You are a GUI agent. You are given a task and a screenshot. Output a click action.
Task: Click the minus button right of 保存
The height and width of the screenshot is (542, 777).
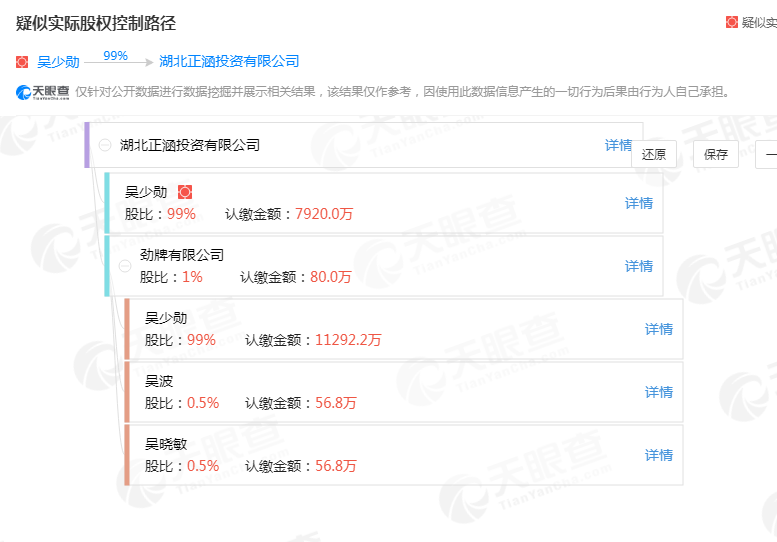[x=767, y=154]
